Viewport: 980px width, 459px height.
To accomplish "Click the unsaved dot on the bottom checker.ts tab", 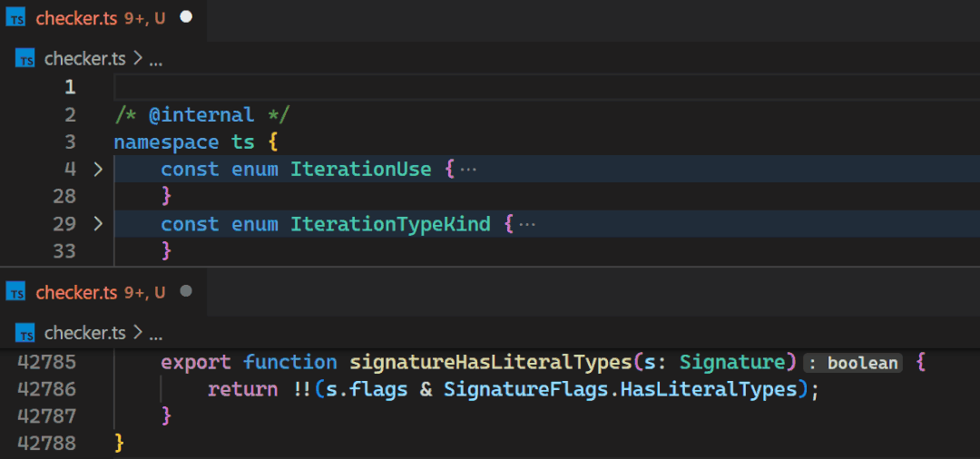I will [x=186, y=292].
